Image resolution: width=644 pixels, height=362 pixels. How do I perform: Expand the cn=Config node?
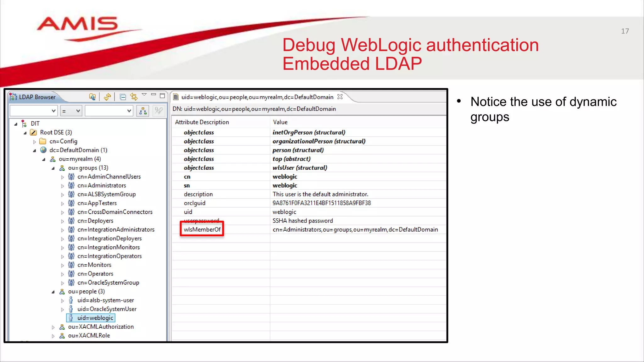(34, 142)
